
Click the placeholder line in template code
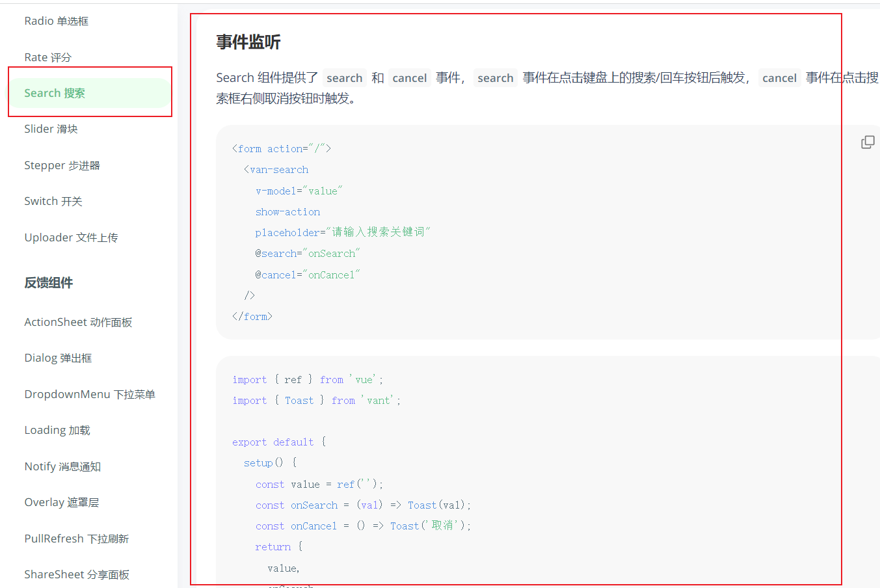coord(342,232)
